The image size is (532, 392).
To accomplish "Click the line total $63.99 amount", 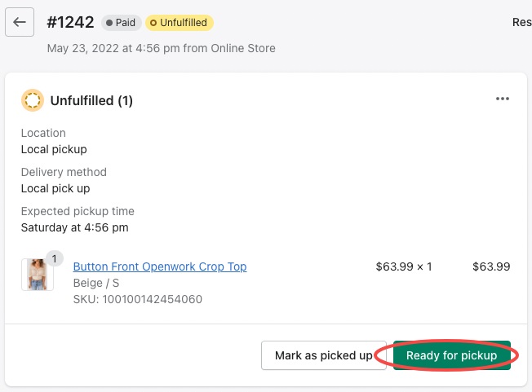I will [x=491, y=266].
